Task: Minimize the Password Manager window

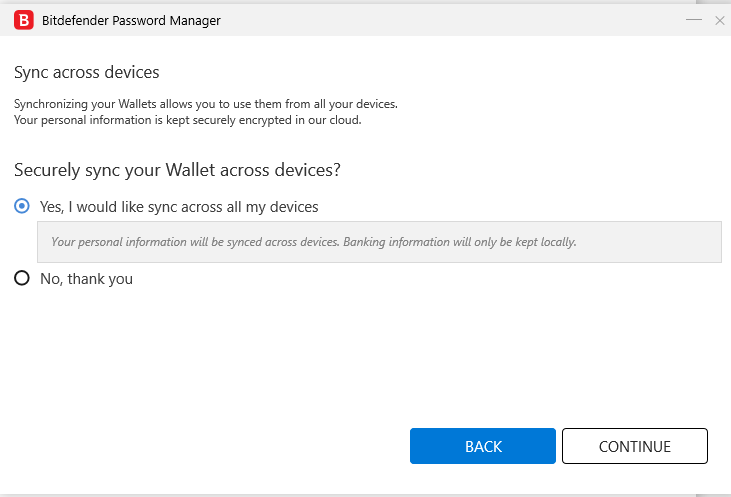Action: tap(694, 20)
